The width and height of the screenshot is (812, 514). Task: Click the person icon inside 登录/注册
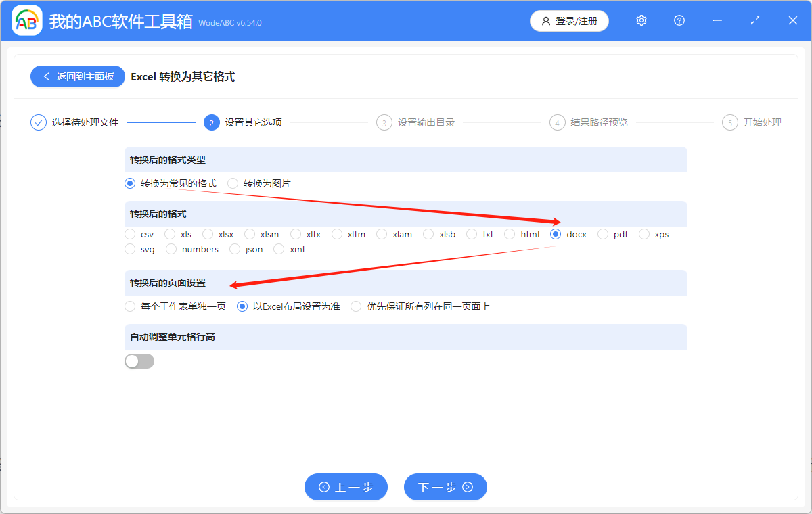[546, 21]
